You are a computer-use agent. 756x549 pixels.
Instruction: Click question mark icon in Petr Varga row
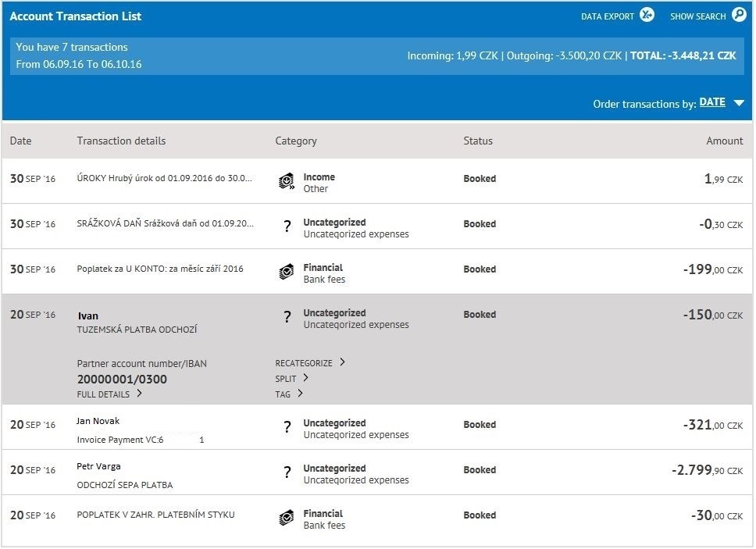tap(287, 472)
